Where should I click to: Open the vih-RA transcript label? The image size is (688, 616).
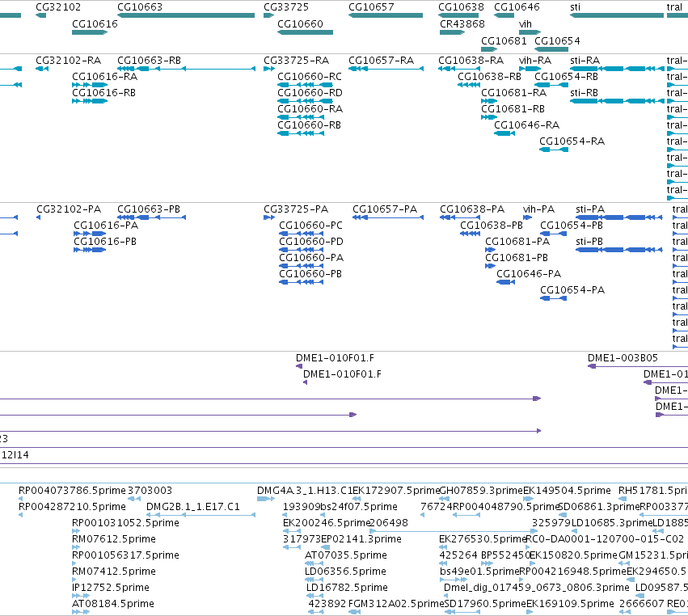click(x=535, y=60)
